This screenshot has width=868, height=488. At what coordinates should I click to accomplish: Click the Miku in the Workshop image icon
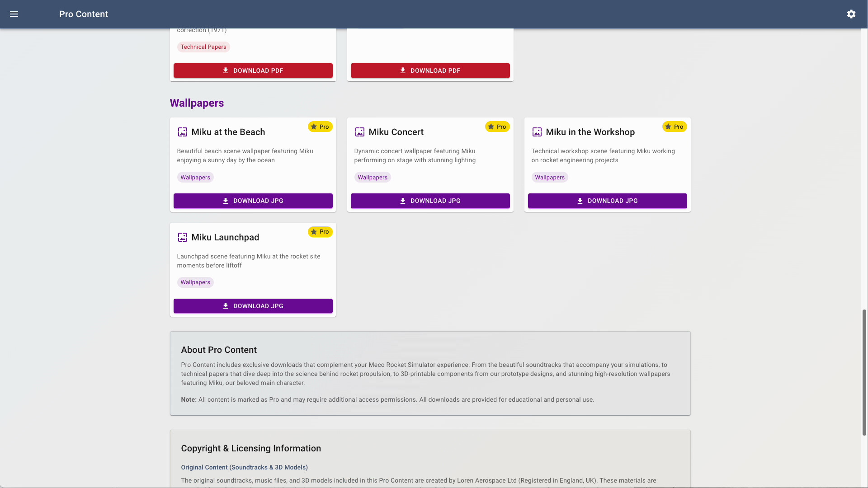coord(537,132)
